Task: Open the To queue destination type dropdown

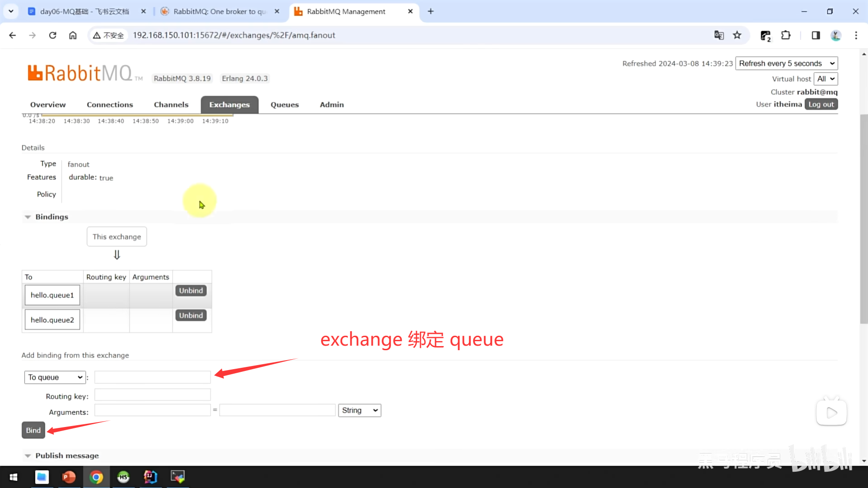Action: coord(55,377)
